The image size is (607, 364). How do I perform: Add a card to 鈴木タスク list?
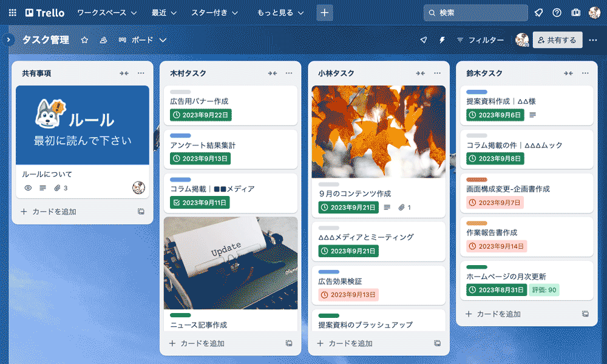493,314
